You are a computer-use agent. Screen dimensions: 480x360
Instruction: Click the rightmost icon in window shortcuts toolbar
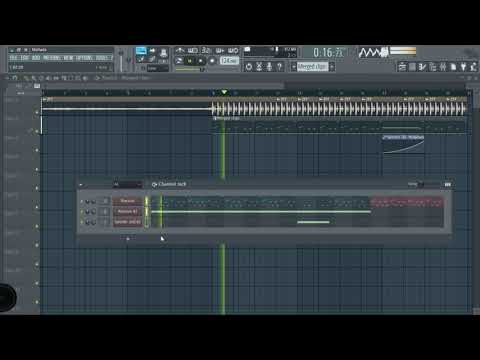point(473,67)
